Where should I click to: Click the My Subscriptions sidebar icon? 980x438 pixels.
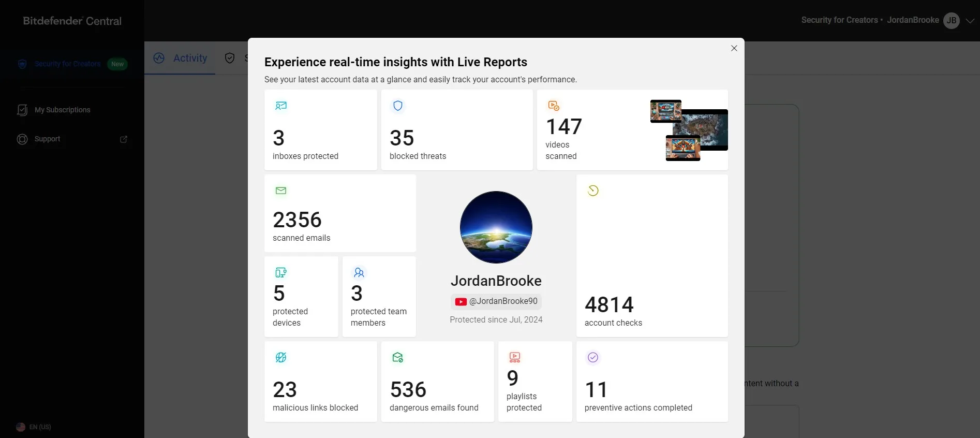pos(22,110)
